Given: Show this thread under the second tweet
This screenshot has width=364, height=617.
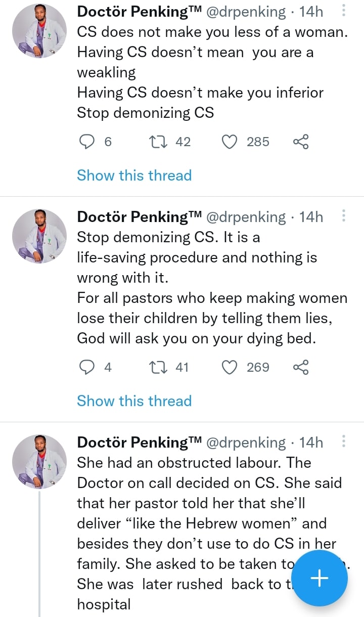Looking at the screenshot, I should [134, 401].
